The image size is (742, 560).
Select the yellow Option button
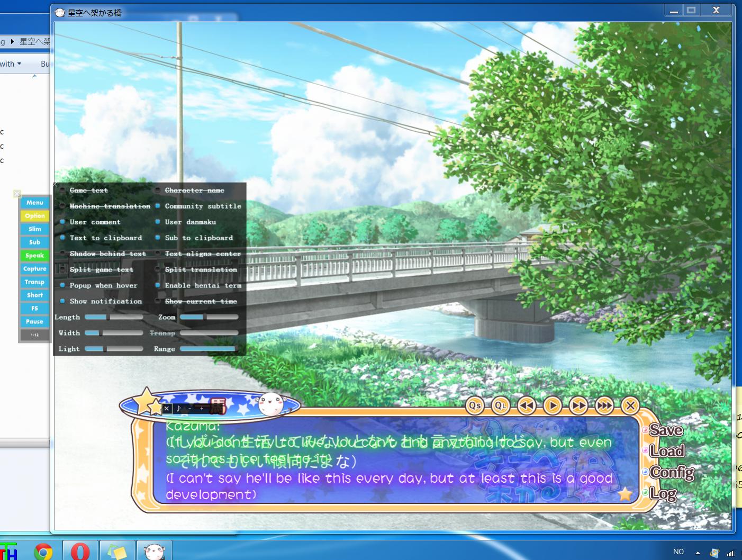point(35,216)
